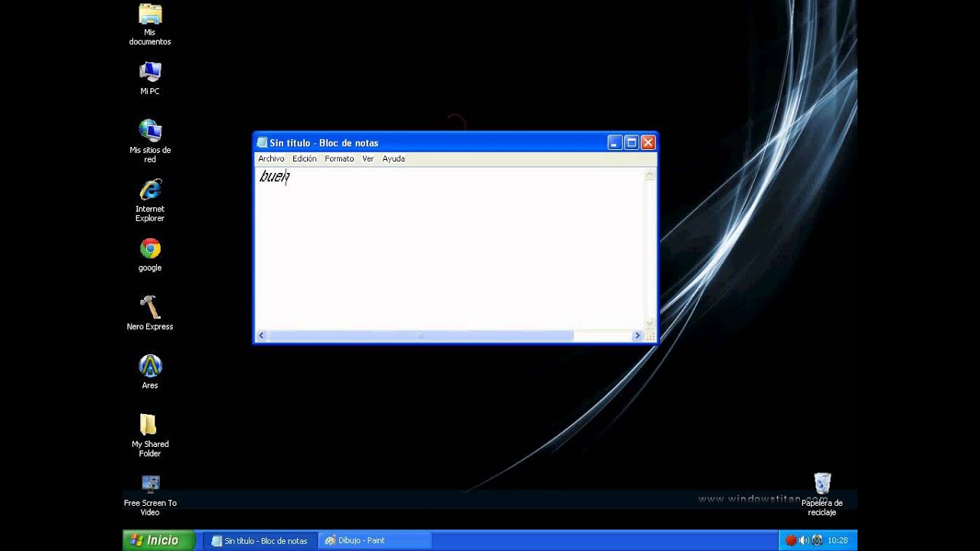Image resolution: width=980 pixels, height=551 pixels.
Task: Click the horizontal scrollbar left arrow
Action: 261,336
